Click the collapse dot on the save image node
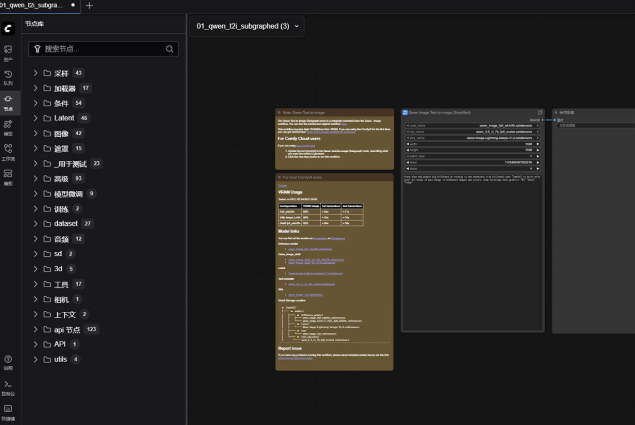 (x=556, y=112)
